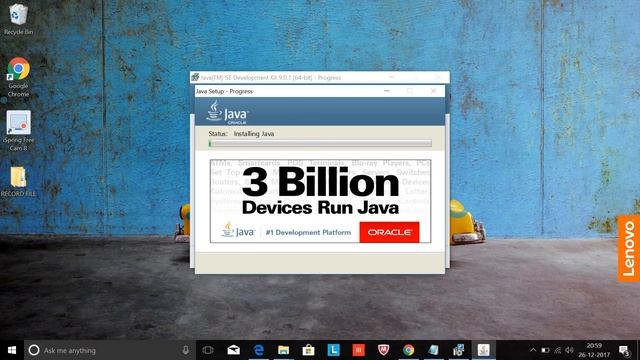The height and width of the screenshot is (360, 640).
Task: Click the Java logo in the setup header
Action: [x=227, y=112]
